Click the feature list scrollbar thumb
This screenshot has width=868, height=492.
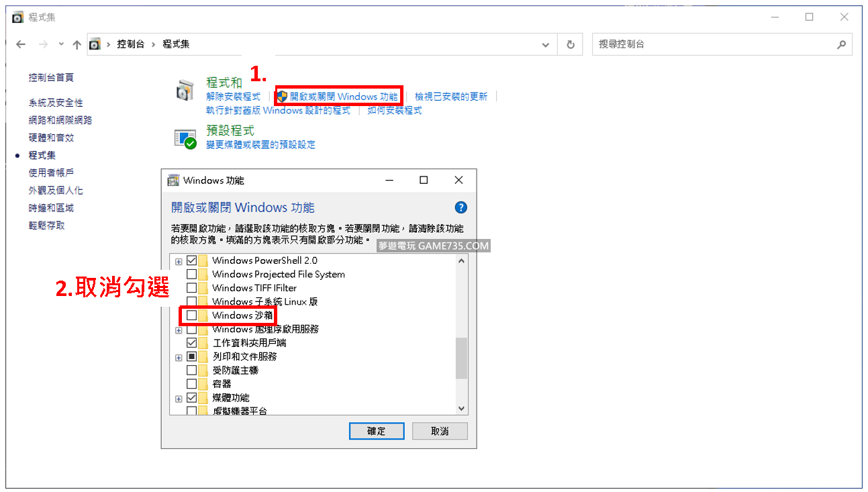click(x=461, y=358)
